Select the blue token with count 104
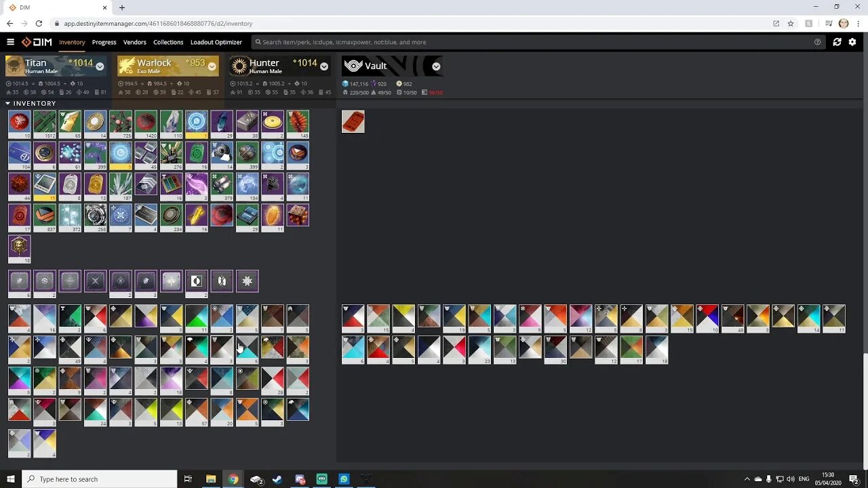This screenshot has height=488, width=868. click(x=20, y=155)
